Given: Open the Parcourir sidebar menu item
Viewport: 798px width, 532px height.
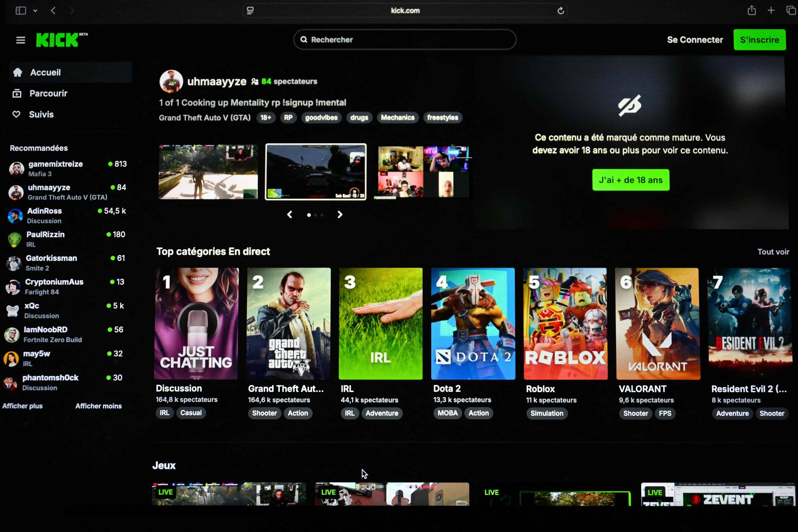Looking at the screenshot, I should coord(48,93).
